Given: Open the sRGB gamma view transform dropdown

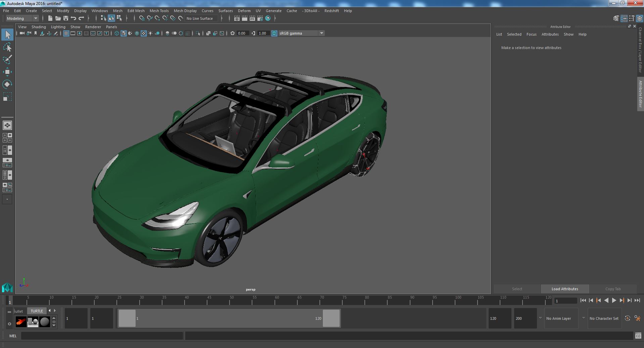Looking at the screenshot, I should click(301, 33).
